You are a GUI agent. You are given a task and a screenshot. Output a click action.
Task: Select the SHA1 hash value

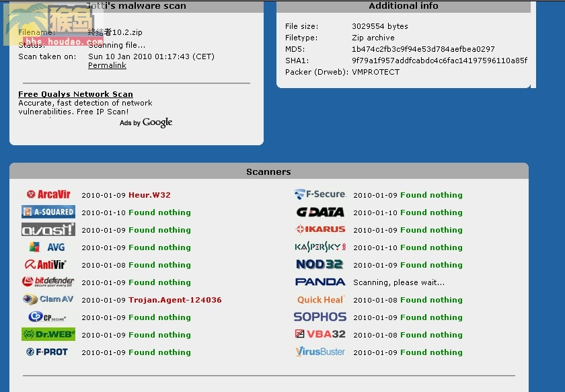(x=440, y=61)
